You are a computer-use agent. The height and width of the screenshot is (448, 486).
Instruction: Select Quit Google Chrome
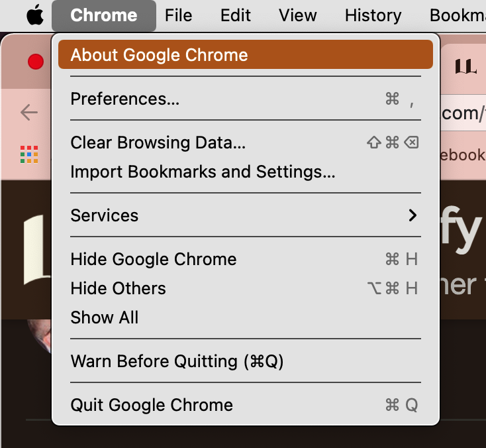246,405
